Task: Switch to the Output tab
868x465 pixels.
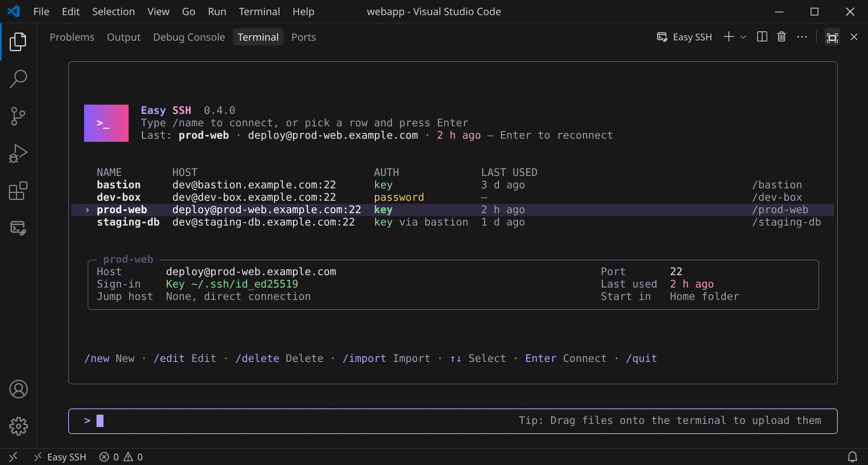Action: [124, 37]
